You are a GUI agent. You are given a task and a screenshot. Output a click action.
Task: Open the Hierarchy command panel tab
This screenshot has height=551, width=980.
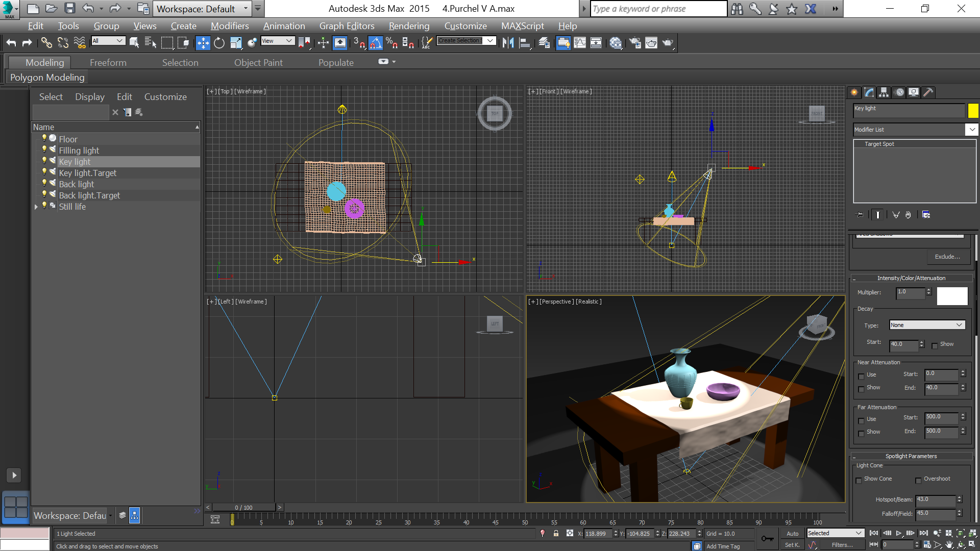point(884,92)
